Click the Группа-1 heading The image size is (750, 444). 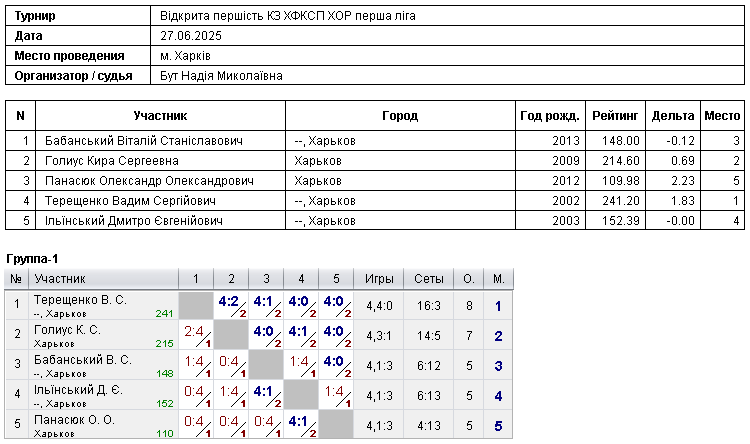32,259
